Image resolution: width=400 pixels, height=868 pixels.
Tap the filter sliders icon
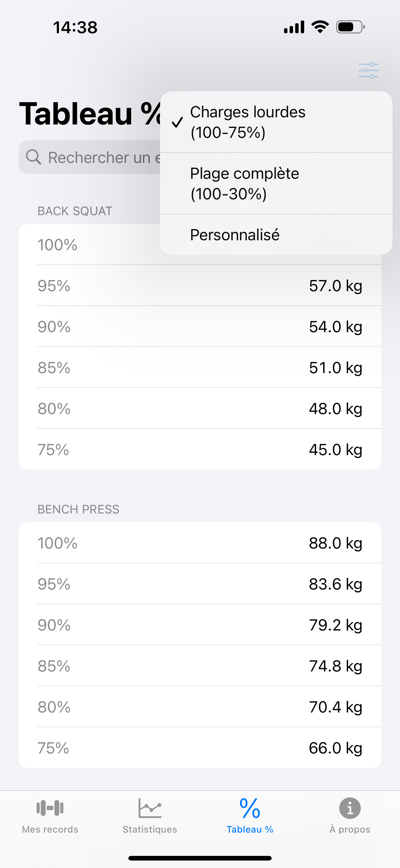coord(369,70)
